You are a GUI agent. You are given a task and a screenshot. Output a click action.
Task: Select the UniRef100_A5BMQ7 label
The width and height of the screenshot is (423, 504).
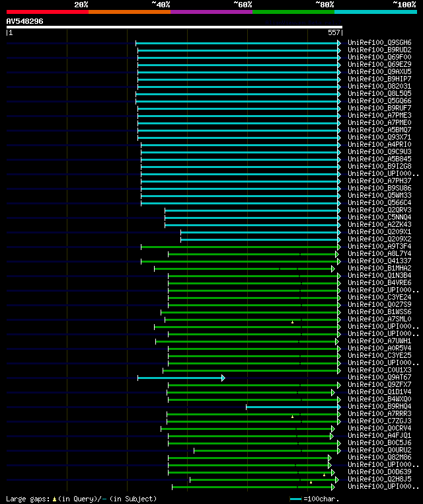tap(379, 130)
